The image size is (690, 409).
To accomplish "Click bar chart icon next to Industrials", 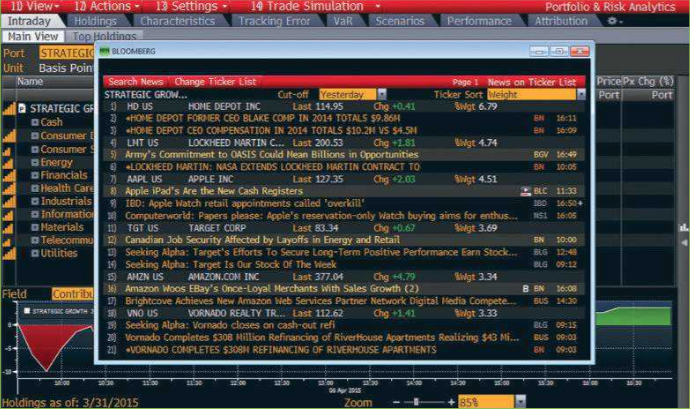I will (9, 202).
